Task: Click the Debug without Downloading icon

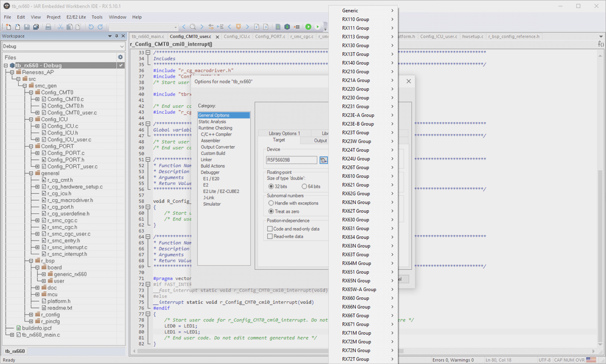Action: [x=318, y=27]
